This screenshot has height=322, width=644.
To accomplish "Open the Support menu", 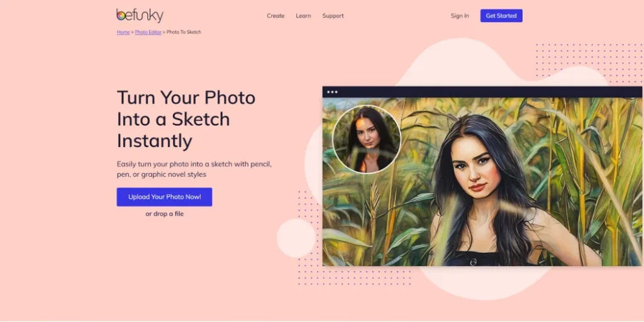I will 333,16.
